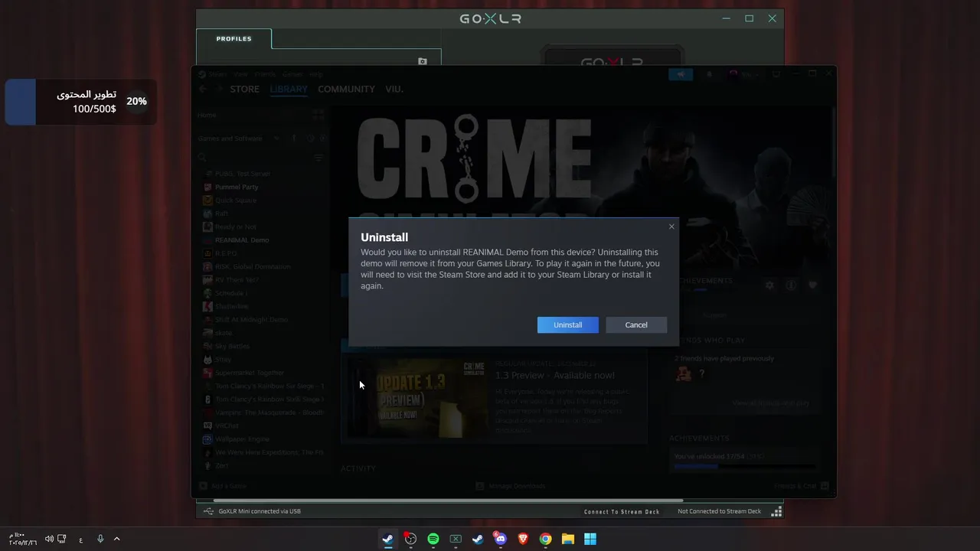Close the Uninstall dialog with X
Viewport: 980px width, 551px height.
[671, 227]
